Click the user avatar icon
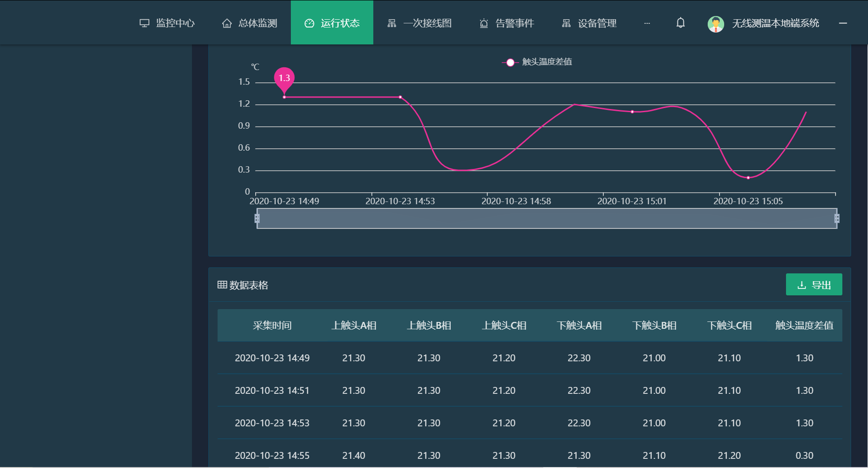Viewport: 868px width, 468px height. [x=715, y=23]
